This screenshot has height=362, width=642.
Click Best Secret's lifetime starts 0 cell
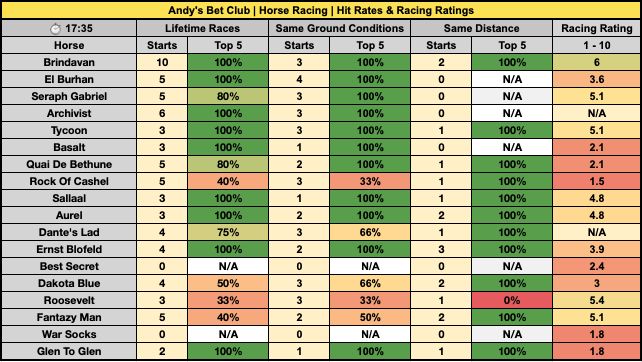(x=162, y=266)
